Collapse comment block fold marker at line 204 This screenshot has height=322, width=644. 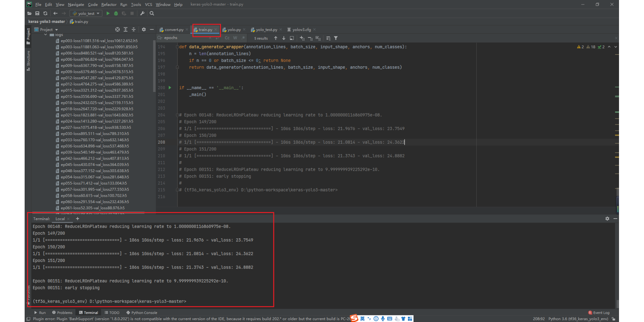tap(177, 115)
